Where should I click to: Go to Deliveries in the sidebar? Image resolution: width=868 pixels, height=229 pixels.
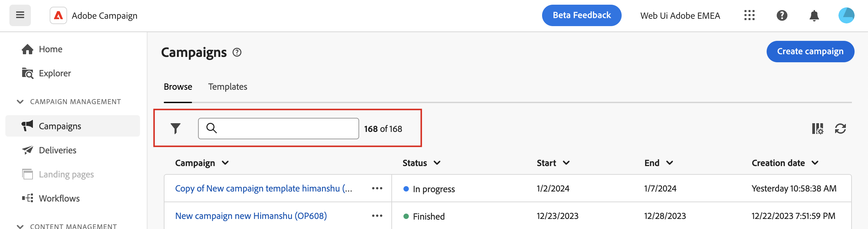[x=57, y=150]
